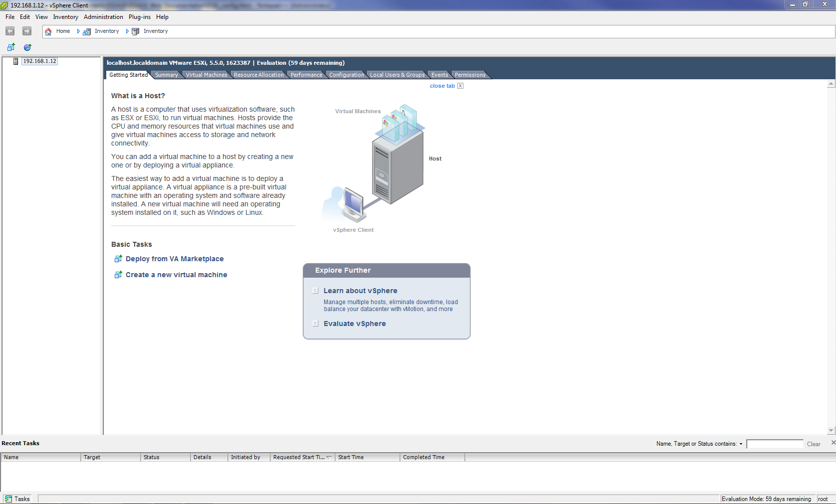
Task: Click the root user status entry
Action: pyautogui.click(x=823, y=499)
